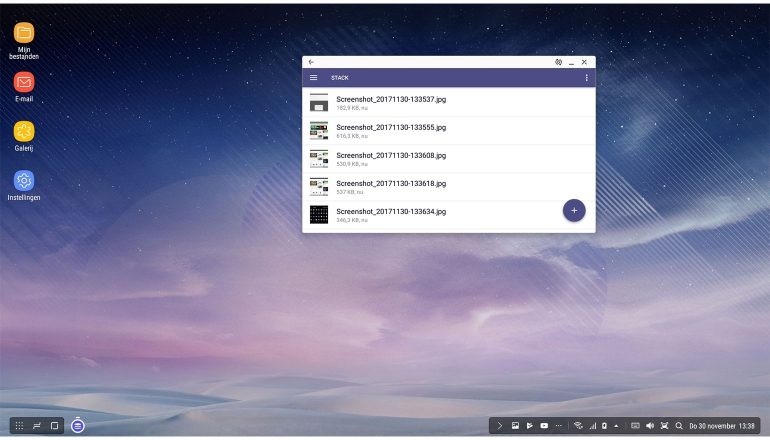
Task: Open the search magnifier in the taskbar
Action: 678,426
